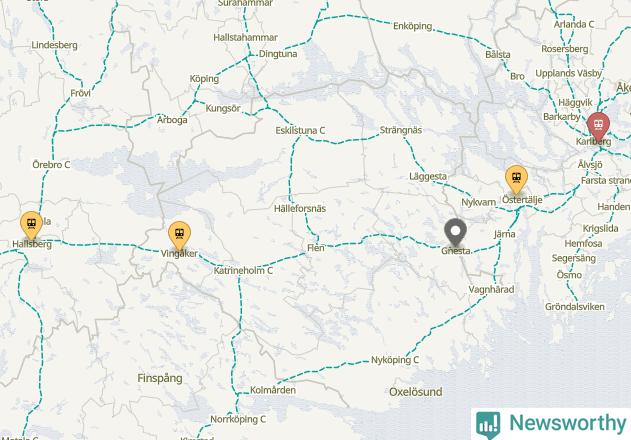Click the Nyköping C station label
This screenshot has width=631, height=440.
click(x=395, y=360)
